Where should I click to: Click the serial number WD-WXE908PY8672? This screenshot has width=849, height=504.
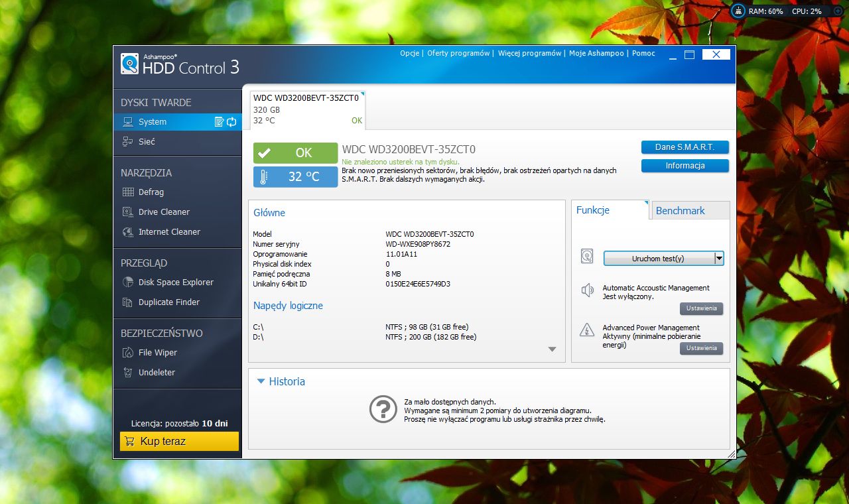click(418, 244)
